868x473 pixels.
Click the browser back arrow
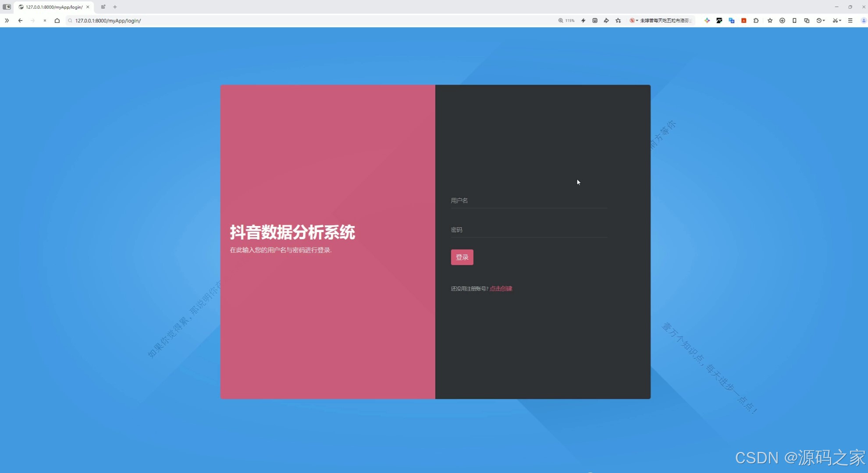click(20, 21)
